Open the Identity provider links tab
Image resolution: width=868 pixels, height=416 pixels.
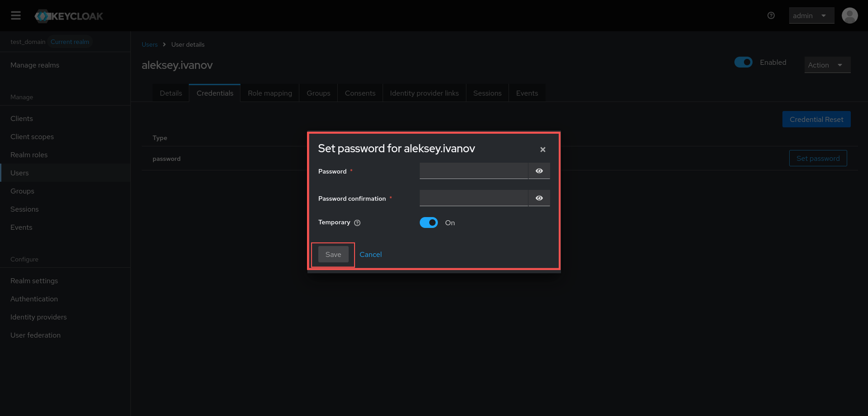coord(424,93)
